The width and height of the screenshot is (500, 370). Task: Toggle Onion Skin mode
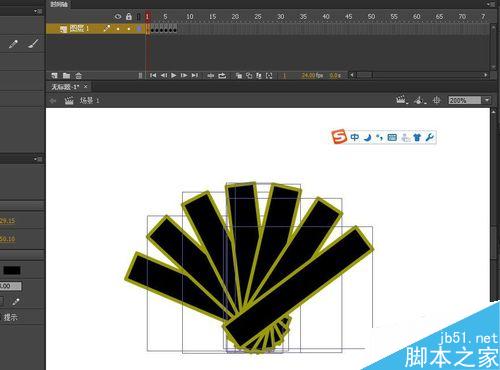[239, 76]
